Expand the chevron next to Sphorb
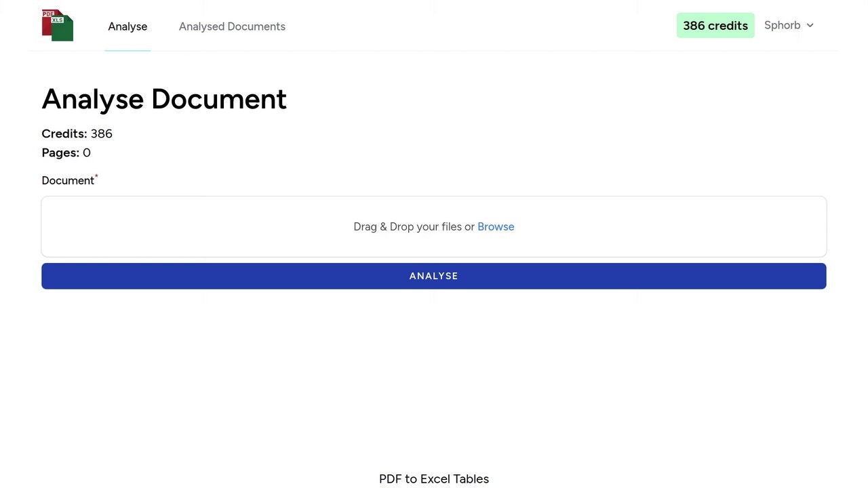This screenshot has width=868, height=488. tap(810, 25)
